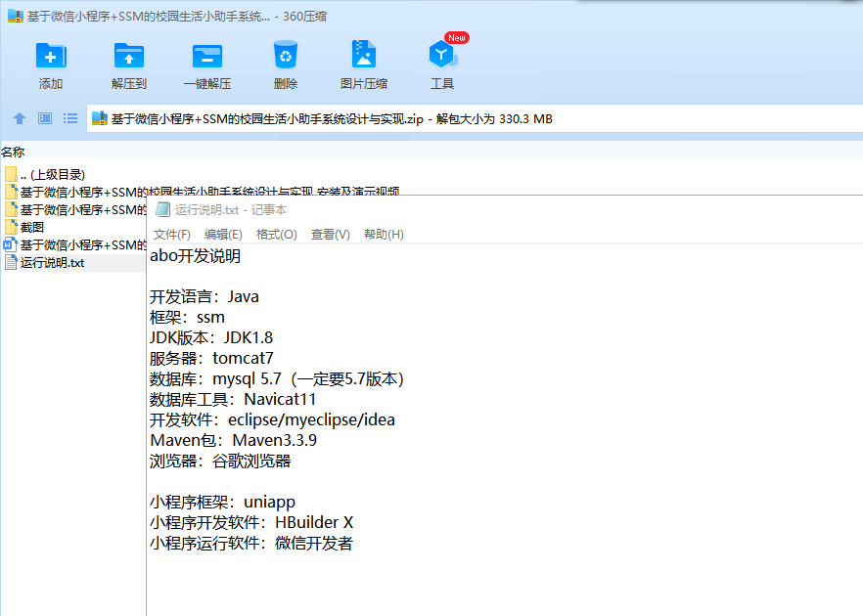Click the 'eclipse/myeclipse/idea' line
This screenshot has width=863, height=616.
tap(272, 419)
